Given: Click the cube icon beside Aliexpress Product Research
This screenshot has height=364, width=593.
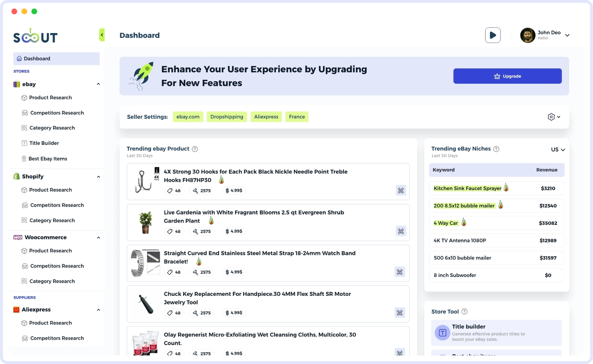Looking at the screenshot, I should coord(24,323).
